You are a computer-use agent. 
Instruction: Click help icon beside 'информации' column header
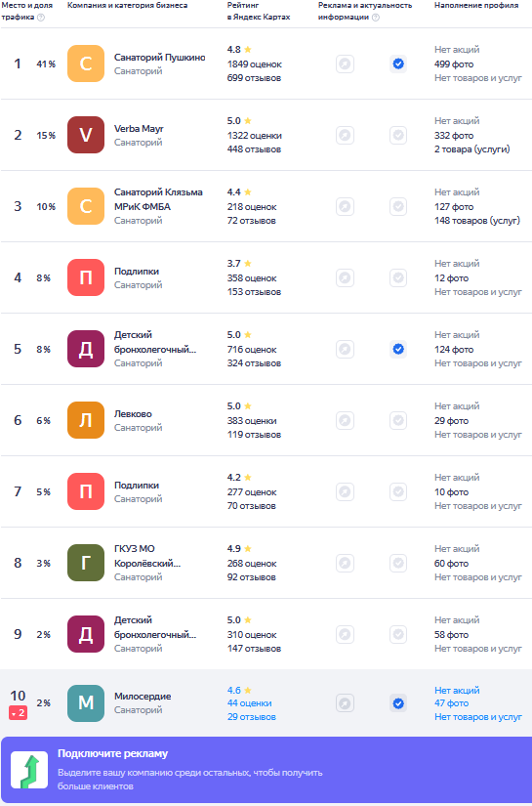click(376, 17)
